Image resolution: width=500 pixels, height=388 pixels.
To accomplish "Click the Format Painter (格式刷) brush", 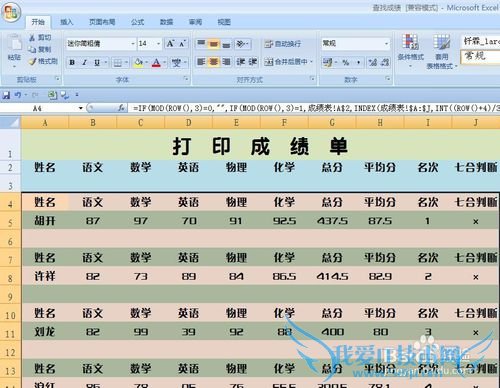I will (32, 61).
